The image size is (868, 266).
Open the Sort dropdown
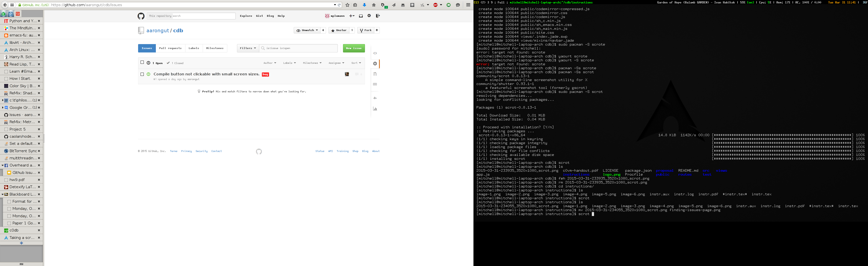[x=356, y=63]
